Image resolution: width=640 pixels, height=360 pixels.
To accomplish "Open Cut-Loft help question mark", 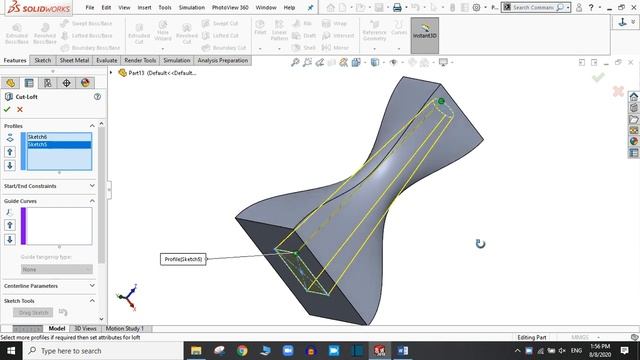I will tap(97, 97).
